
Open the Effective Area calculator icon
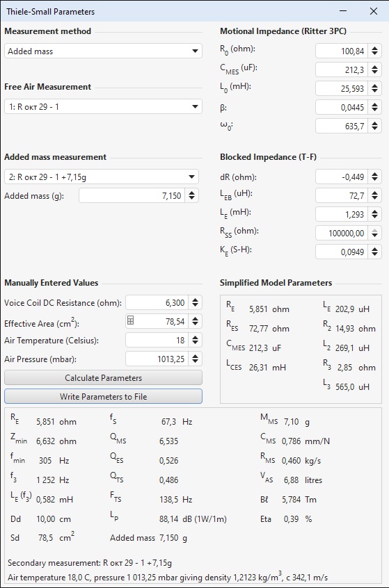coord(131,320)
